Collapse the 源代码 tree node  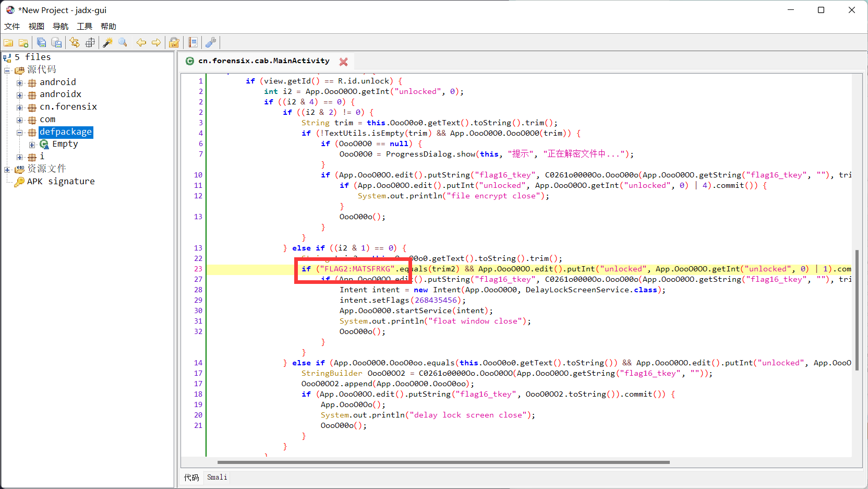pos(7,70)
